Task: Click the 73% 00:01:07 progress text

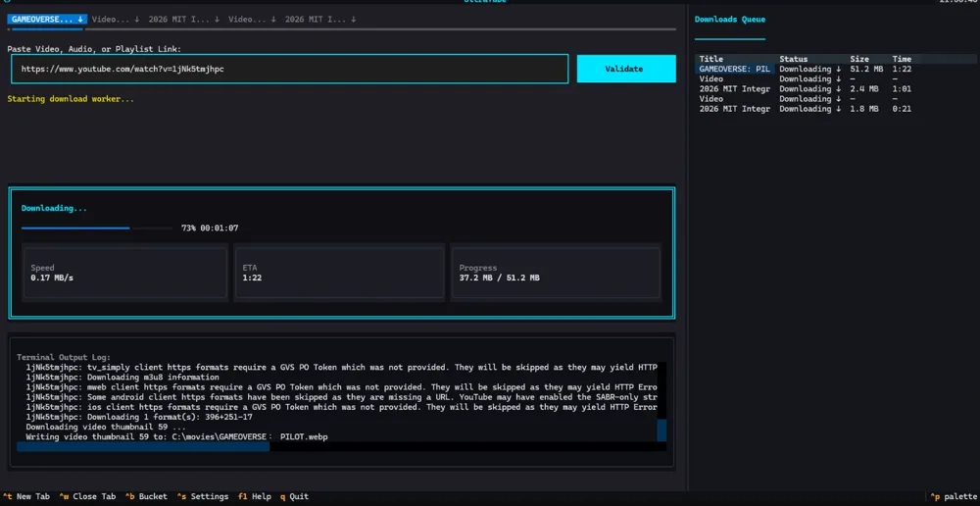Action: [x=210, y=228]
